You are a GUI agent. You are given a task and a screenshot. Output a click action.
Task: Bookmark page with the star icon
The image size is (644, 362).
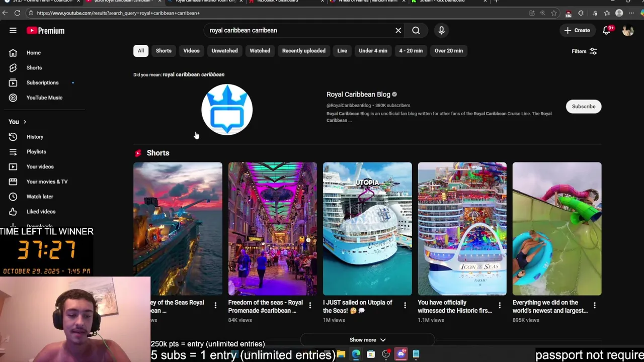[554, 13]
